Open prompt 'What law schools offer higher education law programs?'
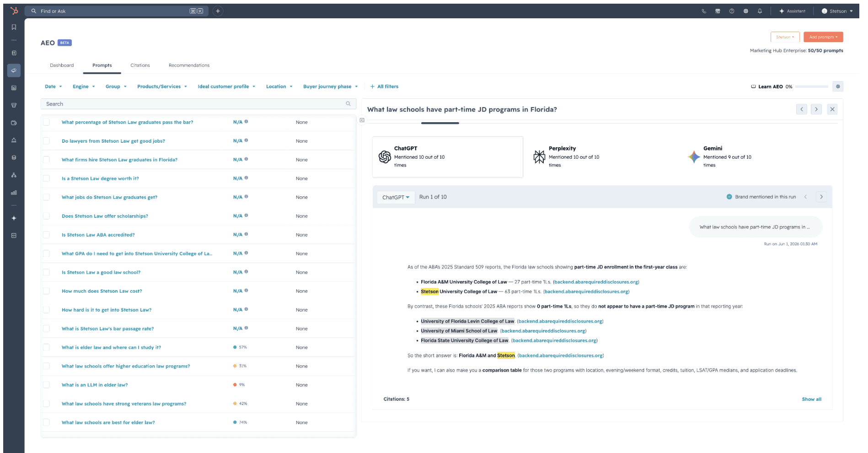The width and height of the screenshot is (868, 453). 126,366
